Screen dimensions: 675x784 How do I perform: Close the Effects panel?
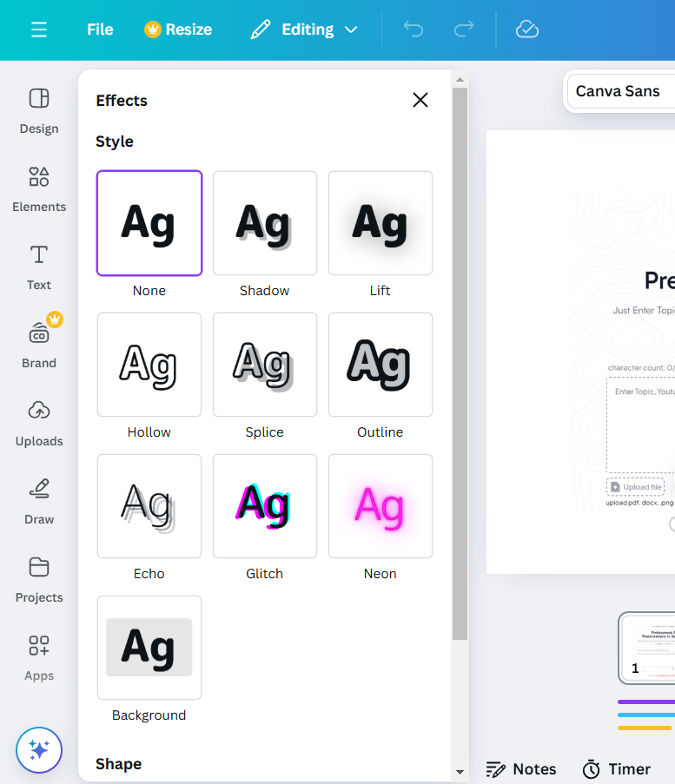coord(420,100)
